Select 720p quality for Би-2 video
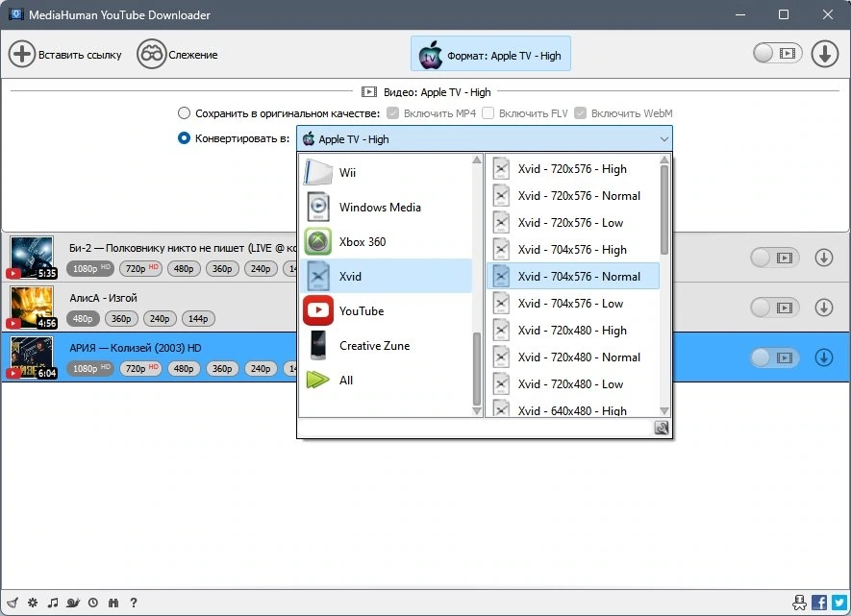 click(141, 268)
